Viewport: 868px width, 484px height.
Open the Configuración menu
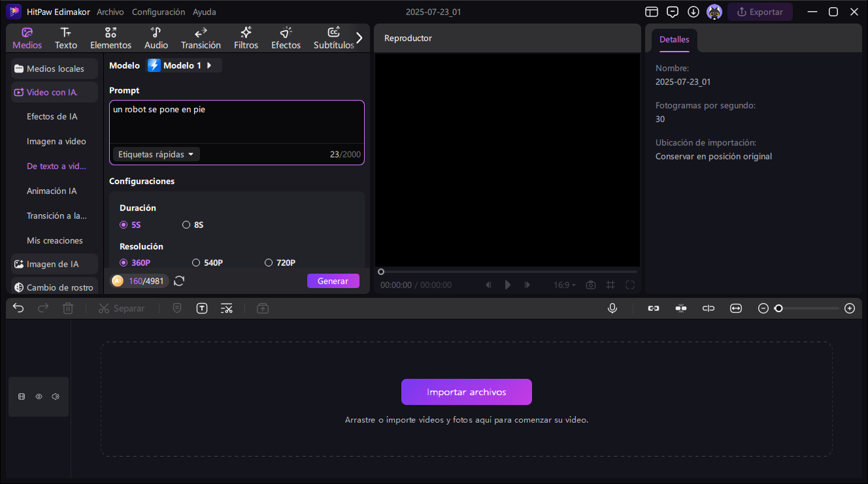point(158,12)
